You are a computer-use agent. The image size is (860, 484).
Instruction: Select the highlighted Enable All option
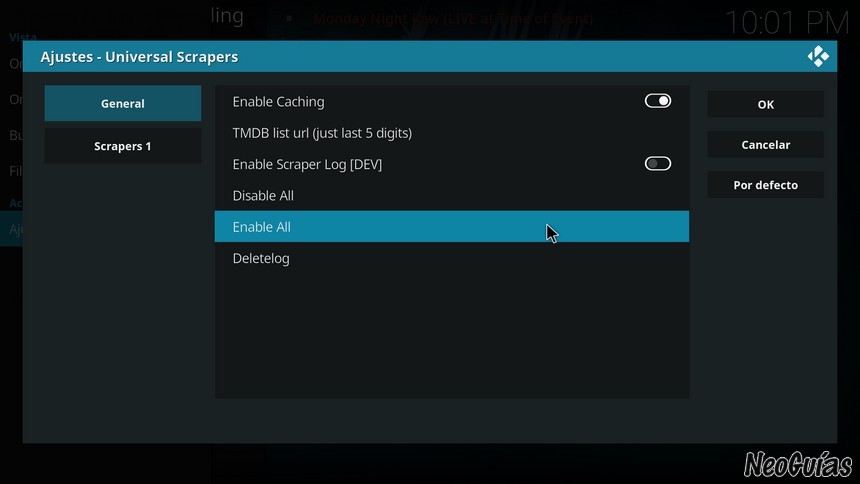[451, 227]
